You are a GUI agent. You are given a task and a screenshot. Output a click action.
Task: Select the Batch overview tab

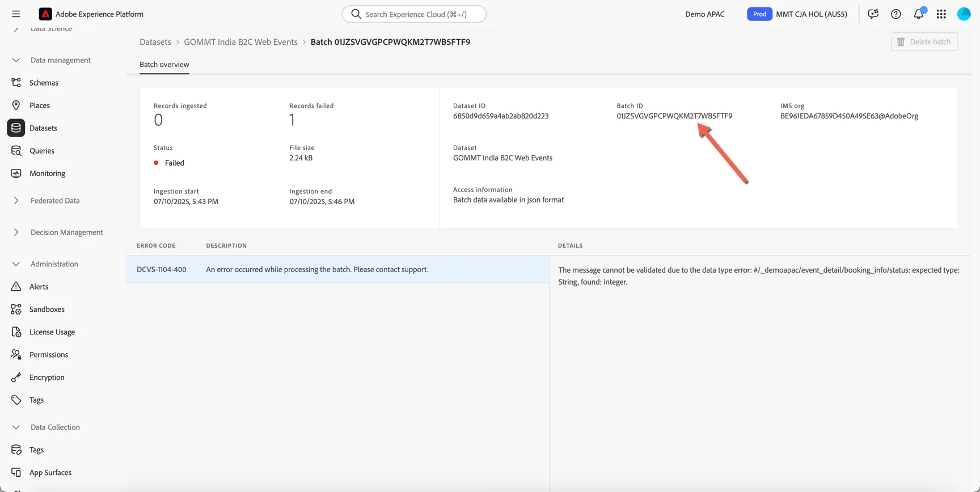point(164,65)
